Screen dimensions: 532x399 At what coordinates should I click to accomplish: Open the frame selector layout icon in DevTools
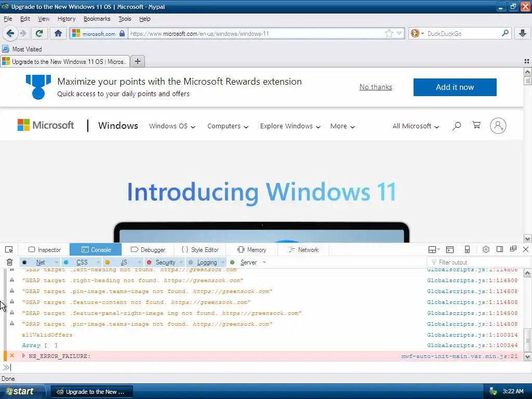click(x=434, y=250)
